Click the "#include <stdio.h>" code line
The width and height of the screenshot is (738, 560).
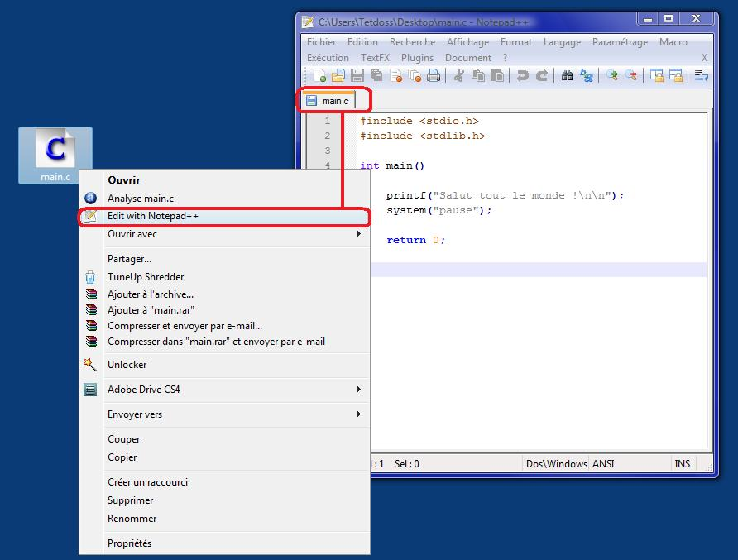point(419,121)
